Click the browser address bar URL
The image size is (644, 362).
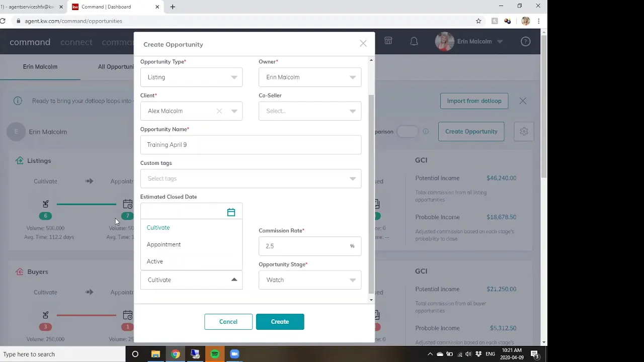(73, 21)
